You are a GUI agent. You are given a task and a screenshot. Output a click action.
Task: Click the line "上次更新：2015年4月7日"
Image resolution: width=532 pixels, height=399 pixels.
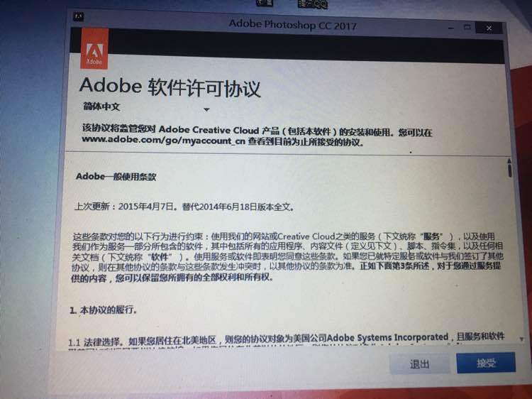(x=124, y=206)
